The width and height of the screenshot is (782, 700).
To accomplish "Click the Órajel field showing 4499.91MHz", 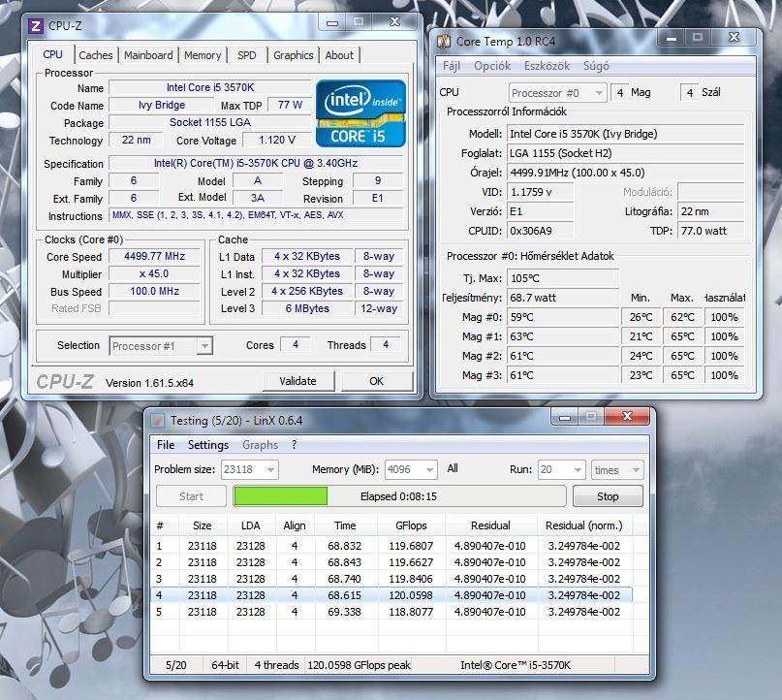I will [x=625, y=173].
